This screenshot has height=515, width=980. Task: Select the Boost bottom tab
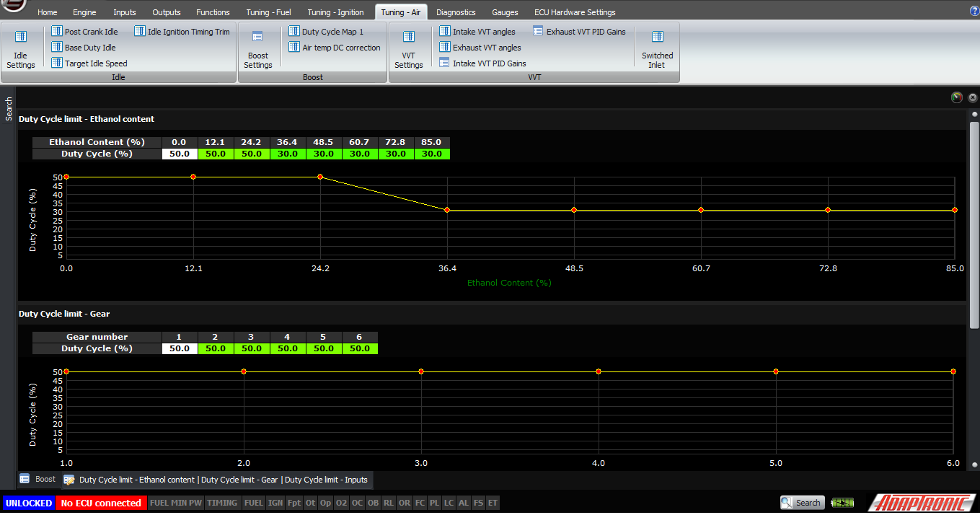[x=38, y=479]
